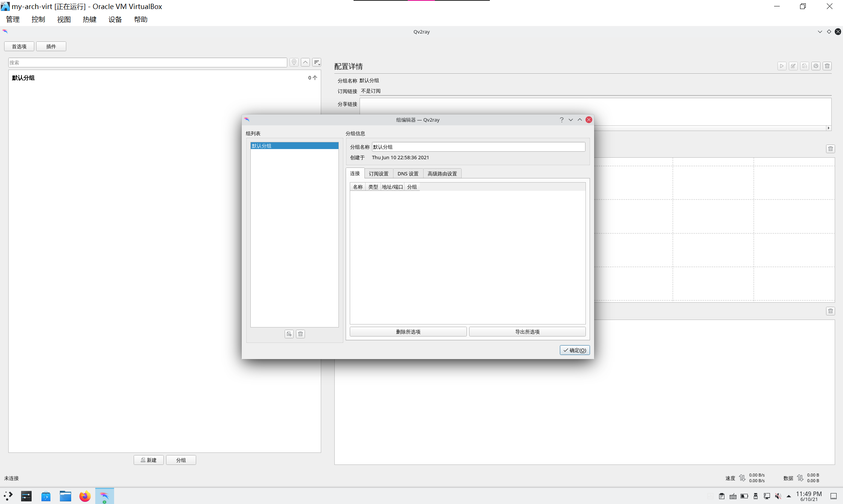Click the 新建 button to create a connection

[148, 460]
